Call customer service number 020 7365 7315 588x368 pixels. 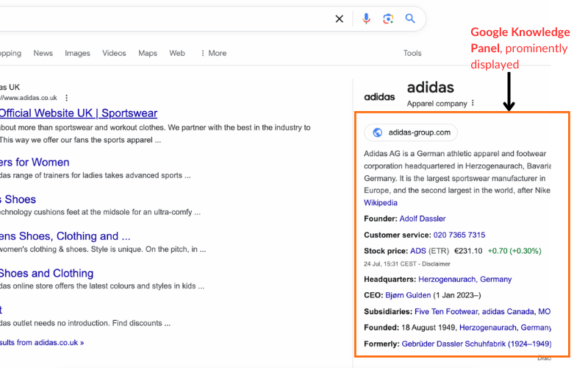[x=459, y=235]
